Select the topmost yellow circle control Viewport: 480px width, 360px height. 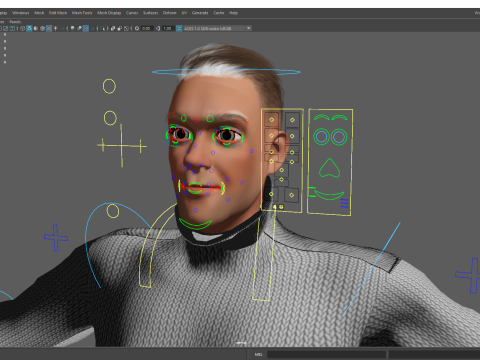coord(109,86)
